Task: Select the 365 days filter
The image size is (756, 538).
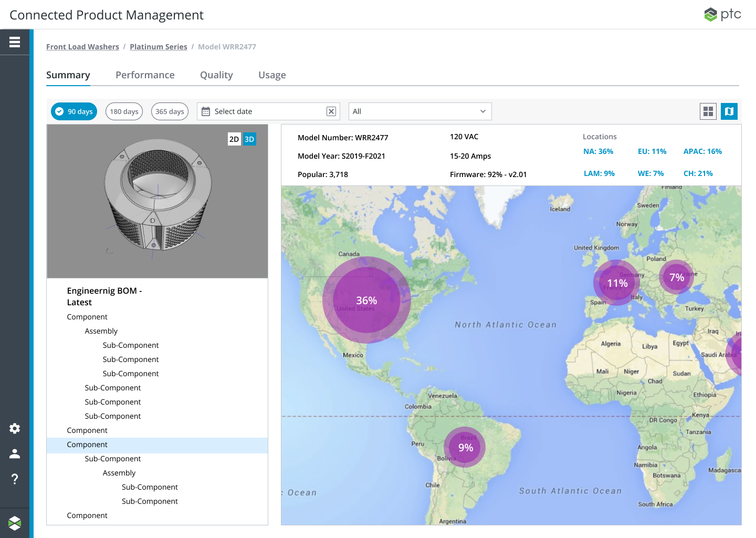Action: pos(170,111)
